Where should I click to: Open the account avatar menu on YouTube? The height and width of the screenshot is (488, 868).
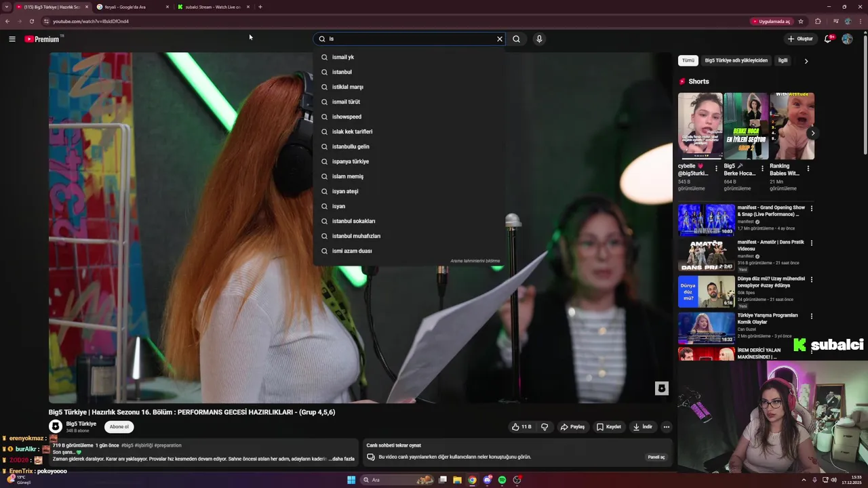(847, 39)
